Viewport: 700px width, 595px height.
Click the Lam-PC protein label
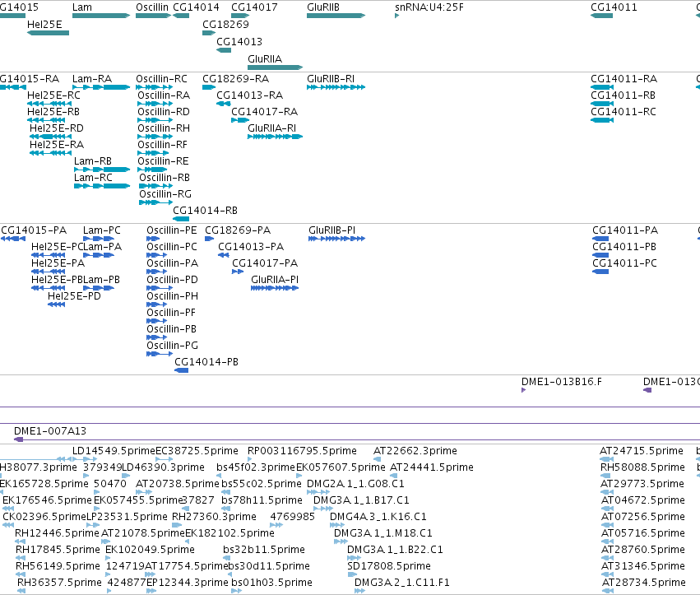coord(102,230)
